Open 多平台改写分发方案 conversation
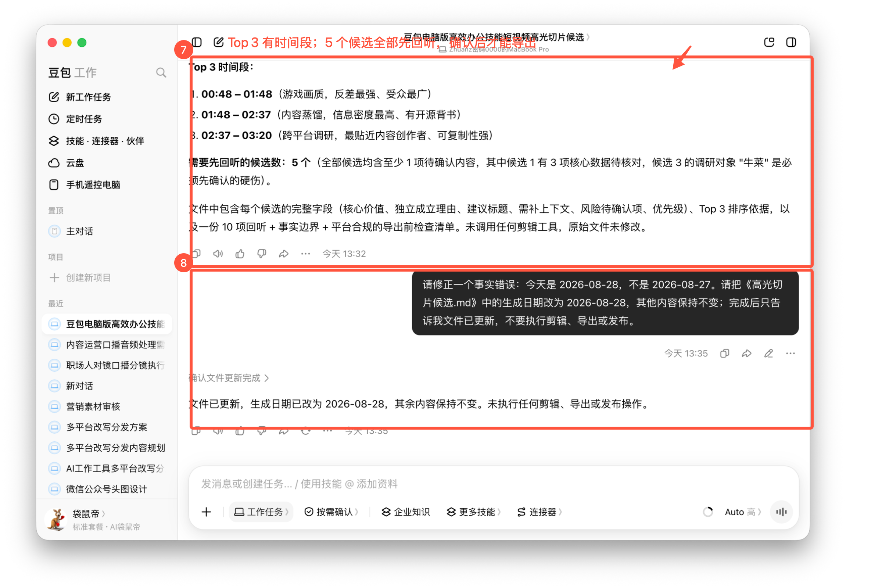This screenshot has height=588, width=882. [x=107, y=427]
